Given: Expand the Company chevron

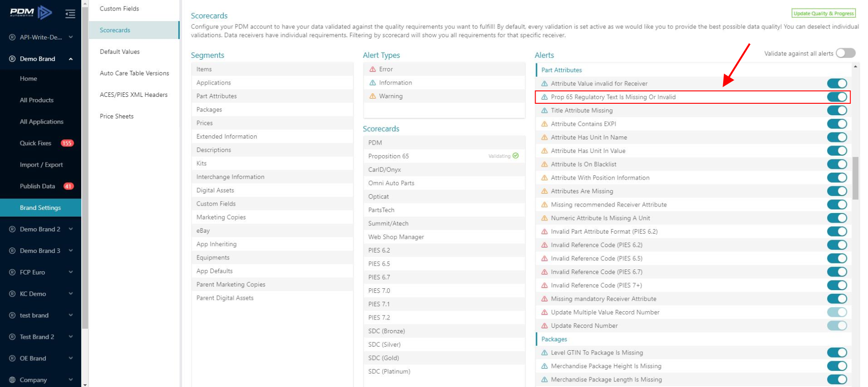Looking at the screenshot, I should point(71,380).
